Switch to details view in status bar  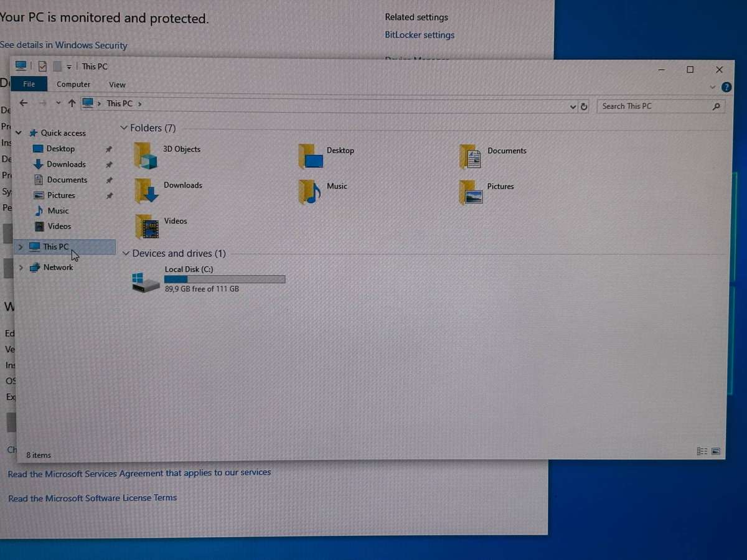[x=702, y=451]
